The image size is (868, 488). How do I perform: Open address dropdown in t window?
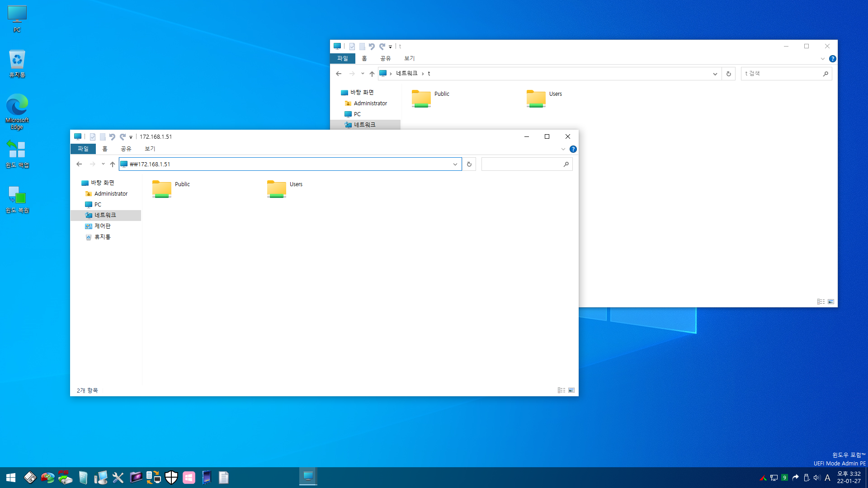coord(715,74)
